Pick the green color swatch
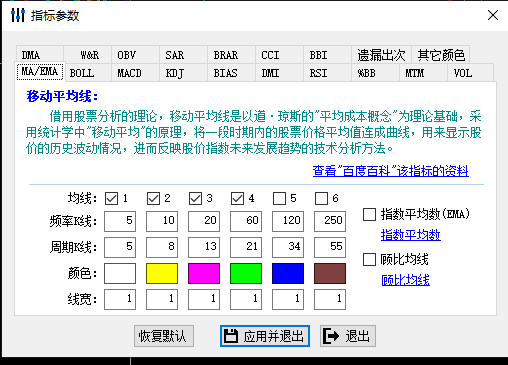This screenshot has height=365, width=508. [246, 273]
